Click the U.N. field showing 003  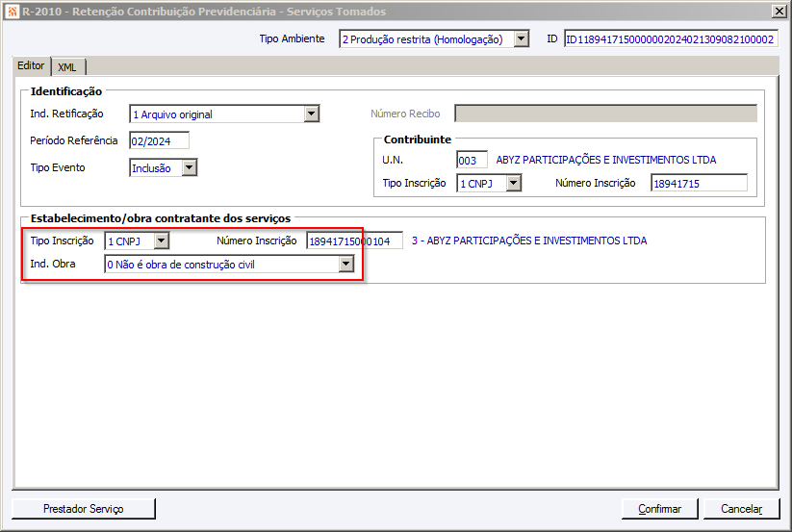472,160
